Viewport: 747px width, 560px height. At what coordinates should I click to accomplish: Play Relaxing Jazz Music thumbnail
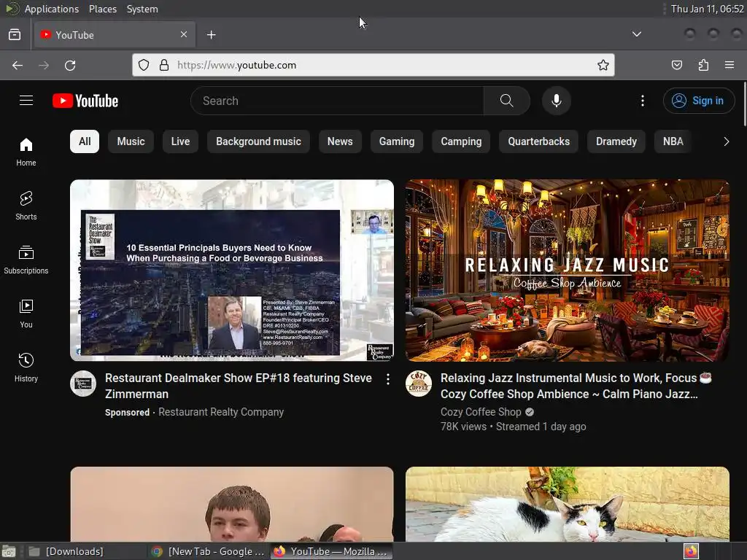[x=568, y=270]
